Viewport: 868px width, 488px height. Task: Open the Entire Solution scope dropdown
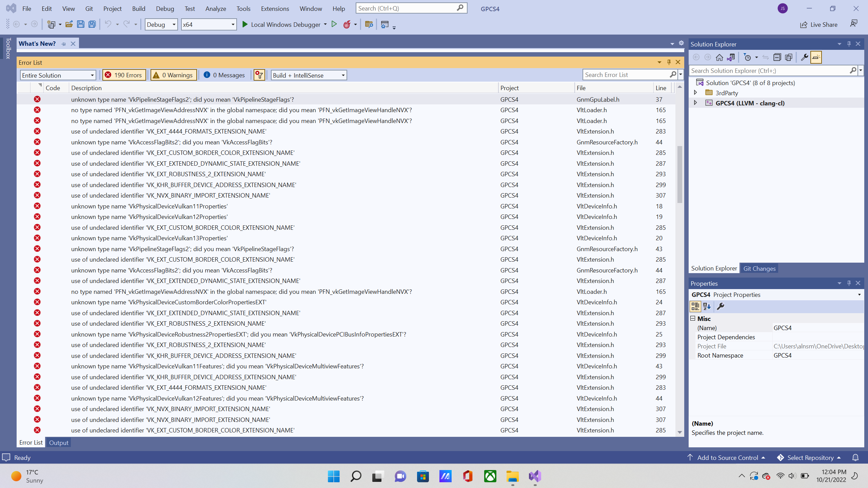[58, 75]
